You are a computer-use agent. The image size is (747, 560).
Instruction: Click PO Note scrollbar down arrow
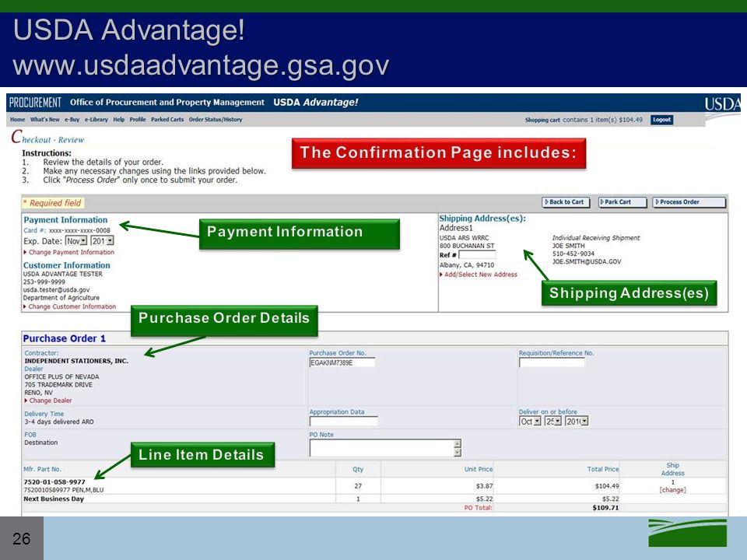point(458,453)
